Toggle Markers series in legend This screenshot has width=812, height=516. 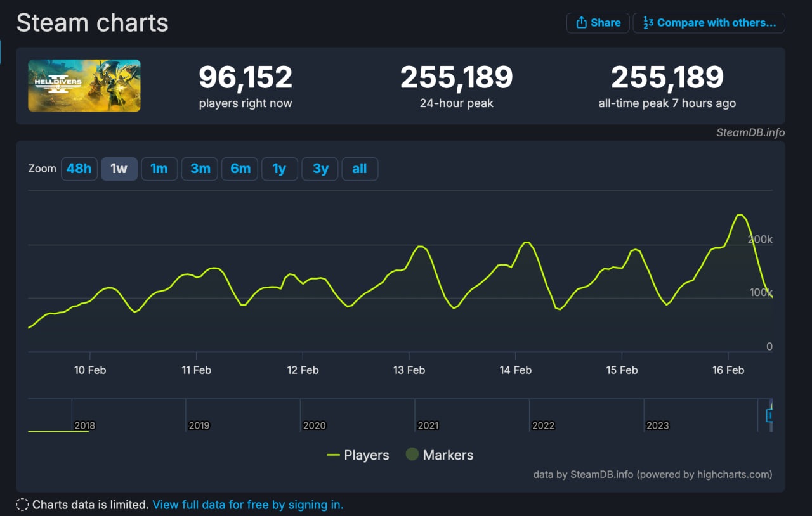pos(439,455)
